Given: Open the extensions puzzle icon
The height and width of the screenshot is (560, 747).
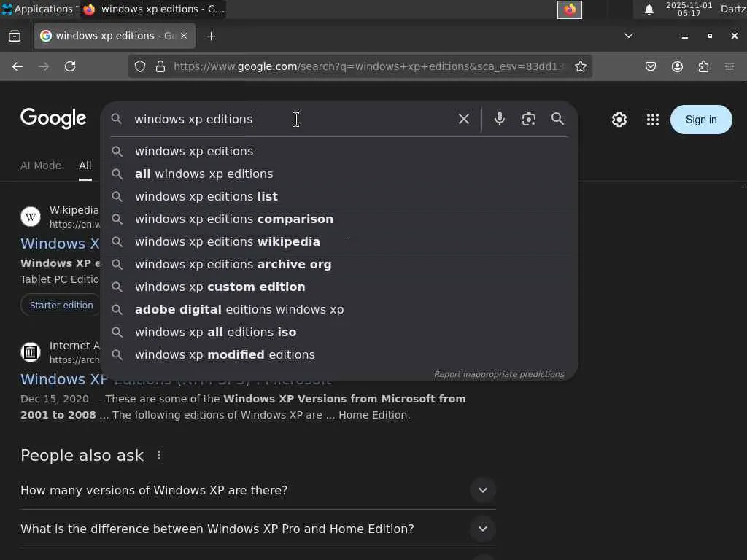Looking at the screenshot, I should pyautogui.click(x=703, y=66).
